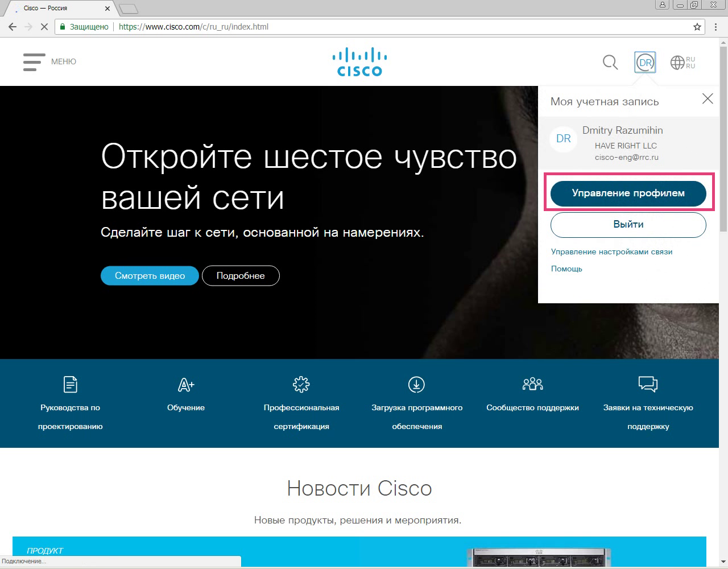Click the RU RU language label
The width and height of the screenshot is (728, 569).
tap(690, 63)
